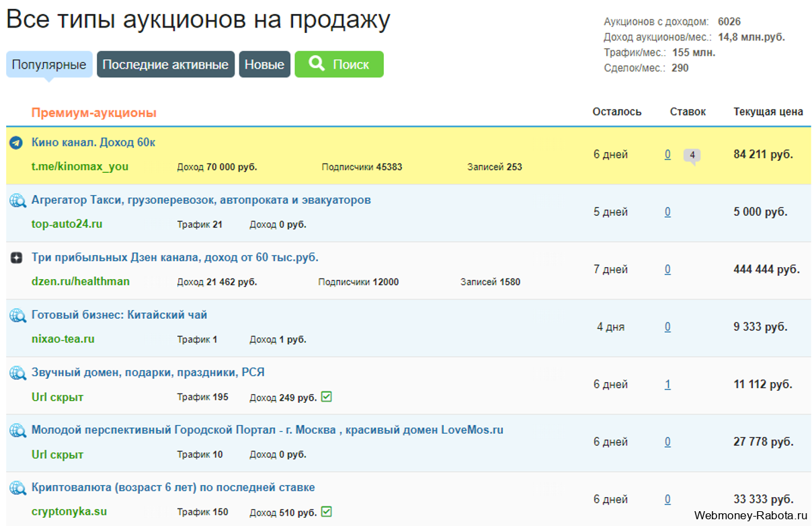Click the globe icon beside Готовый бизнес: Китайский чай

[x=17, y=315]
